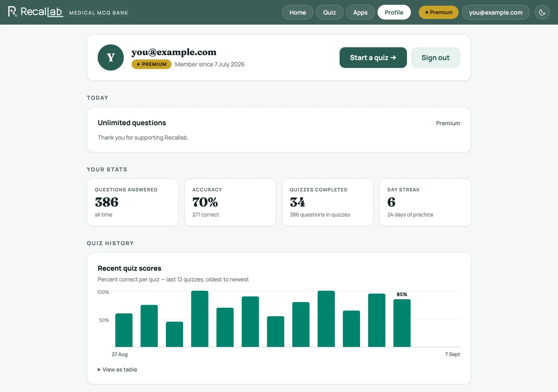Click the Quizzes Completed value 34
The image size is (558, 392).
click(x=298, y=202)
